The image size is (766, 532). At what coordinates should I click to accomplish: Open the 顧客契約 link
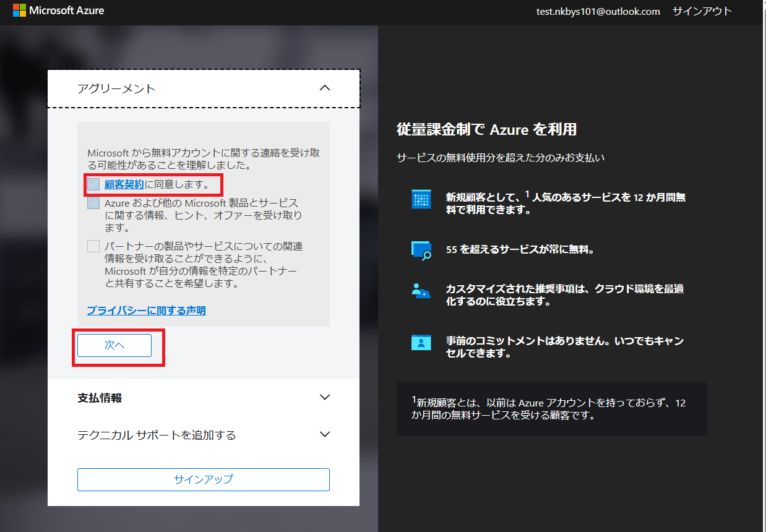pyautogui.click(x=124, y=184)
